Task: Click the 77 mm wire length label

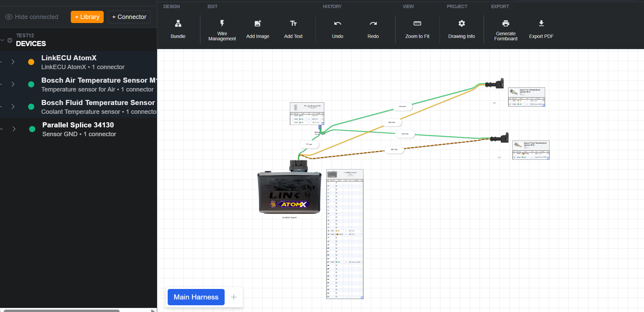Action: (309, 144)
